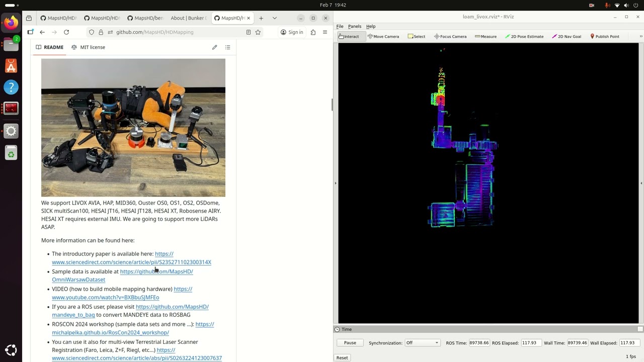
Task: Open the YouTube hardware video link
Action: [122, 293]
